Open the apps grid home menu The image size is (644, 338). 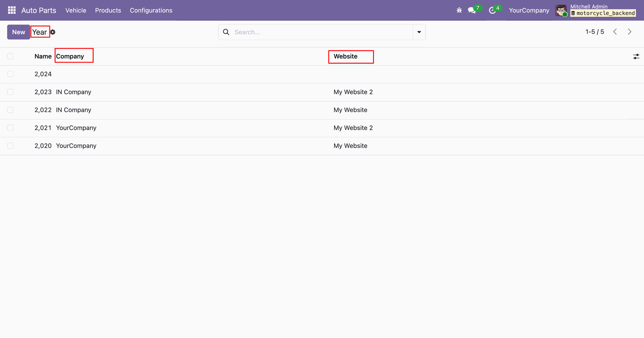pyautogui.click(x=12, y=10)
